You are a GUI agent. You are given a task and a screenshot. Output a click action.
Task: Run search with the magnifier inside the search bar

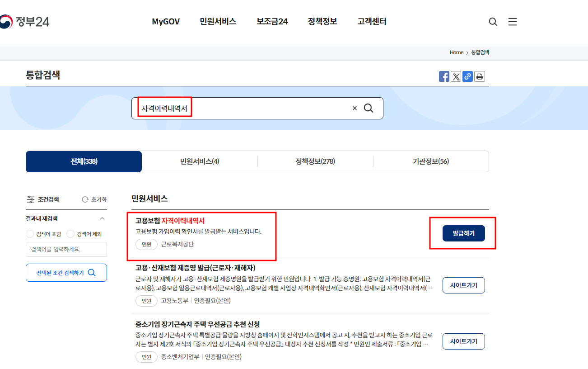369,108
